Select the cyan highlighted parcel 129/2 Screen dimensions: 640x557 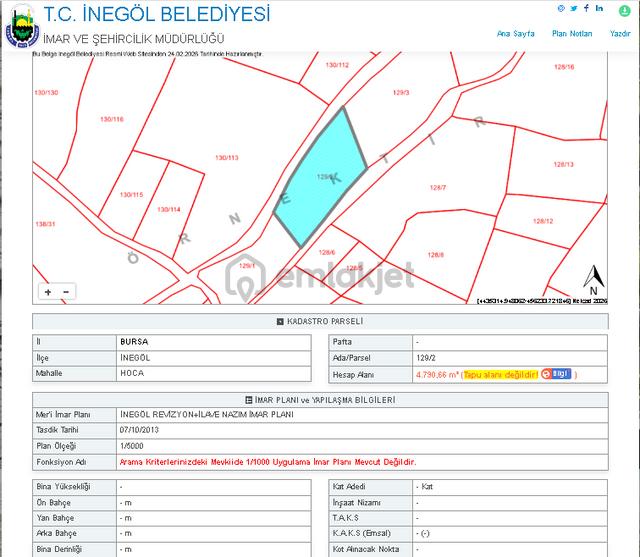coord(322,175)
